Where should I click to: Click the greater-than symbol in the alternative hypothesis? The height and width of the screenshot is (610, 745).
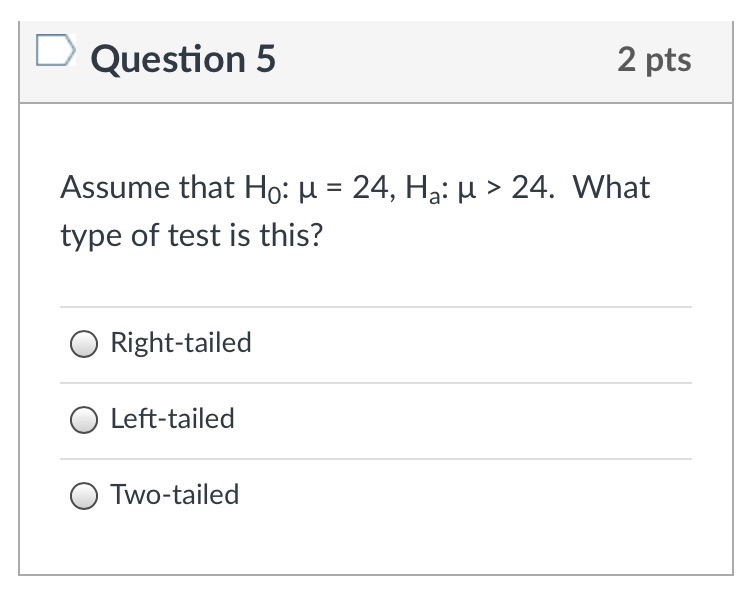(493, 189)
